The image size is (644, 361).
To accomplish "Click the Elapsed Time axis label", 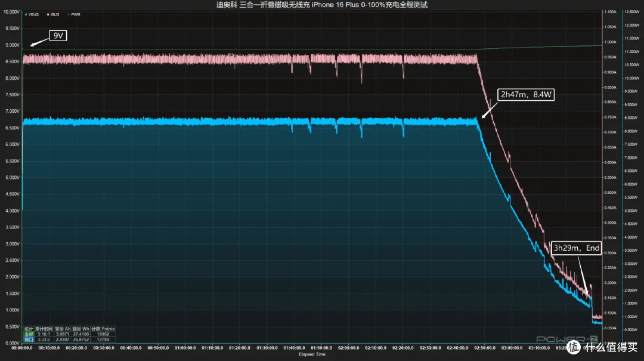I will click(x=312, y=354).
